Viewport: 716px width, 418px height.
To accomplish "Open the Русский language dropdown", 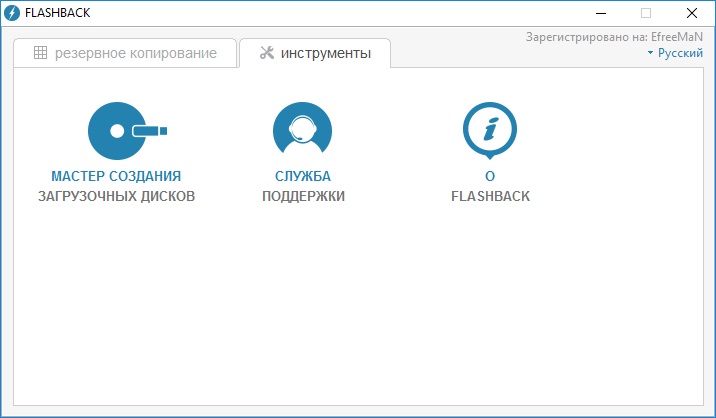I will point(675,53).
